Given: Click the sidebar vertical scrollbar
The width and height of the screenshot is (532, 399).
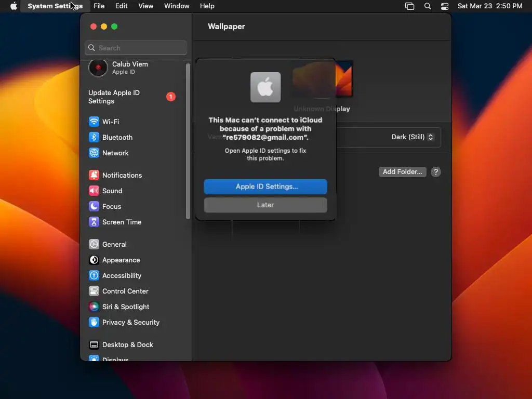Looking at the screenshot, I should point(188,141).
